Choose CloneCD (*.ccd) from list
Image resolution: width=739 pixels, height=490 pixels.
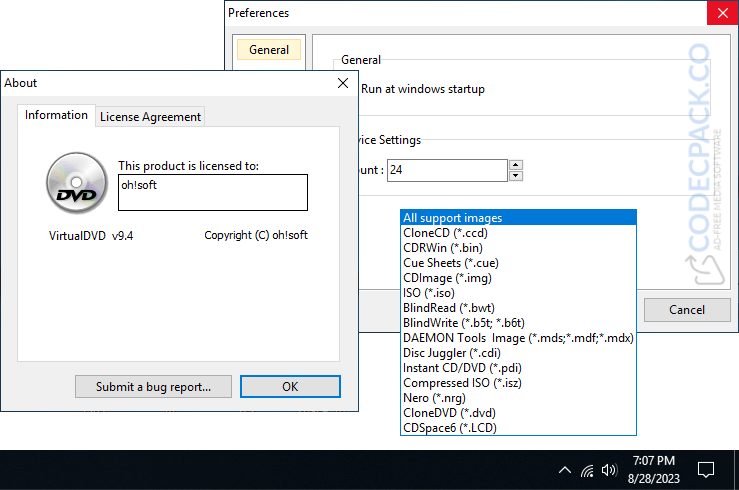pyautogui.click(x=518, y=233)
